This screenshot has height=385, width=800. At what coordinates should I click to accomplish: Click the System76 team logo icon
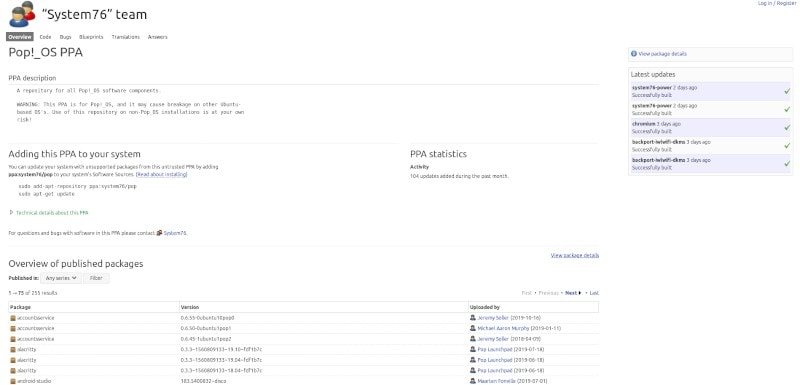(22, 14)
